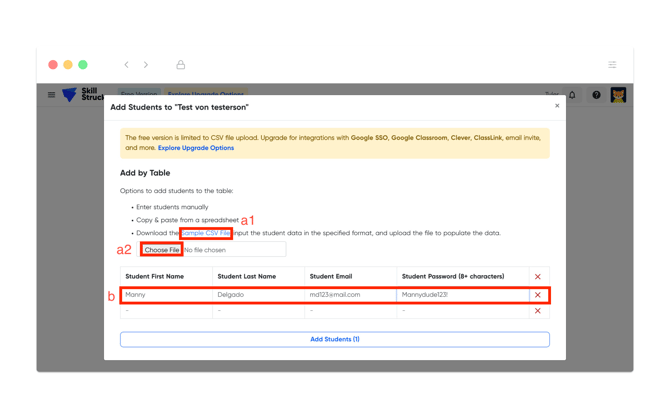Click the email cell md123@mail.com

point(350,295)
